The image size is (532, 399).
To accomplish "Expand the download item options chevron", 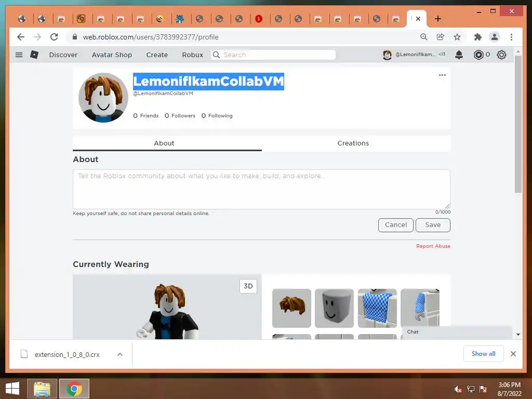I will (120, 354).
